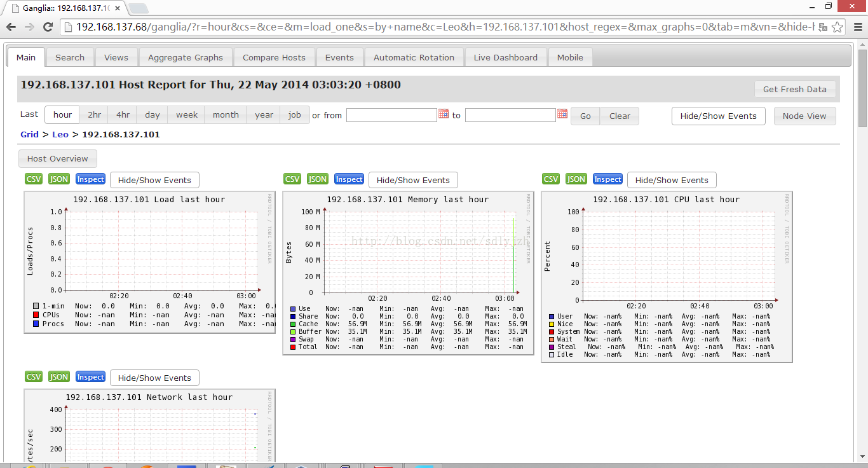The image size is (868, 468).
Task: Click the browser forward arrow
Action: tap(29, 27)
